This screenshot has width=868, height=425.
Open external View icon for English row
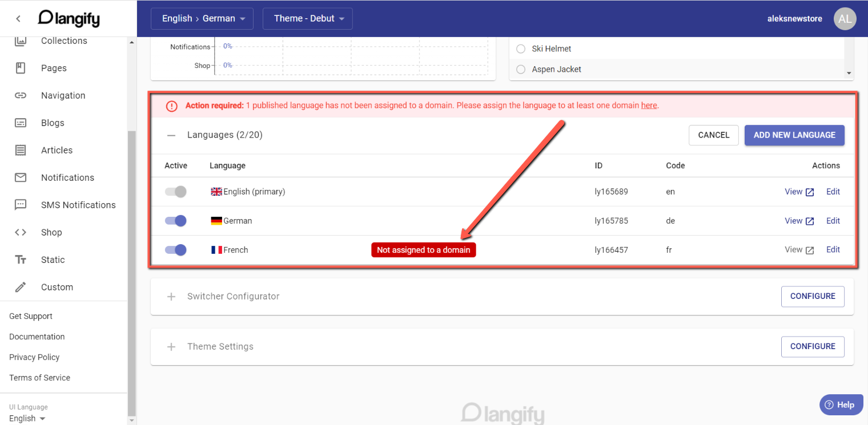(x=810, y=192)
